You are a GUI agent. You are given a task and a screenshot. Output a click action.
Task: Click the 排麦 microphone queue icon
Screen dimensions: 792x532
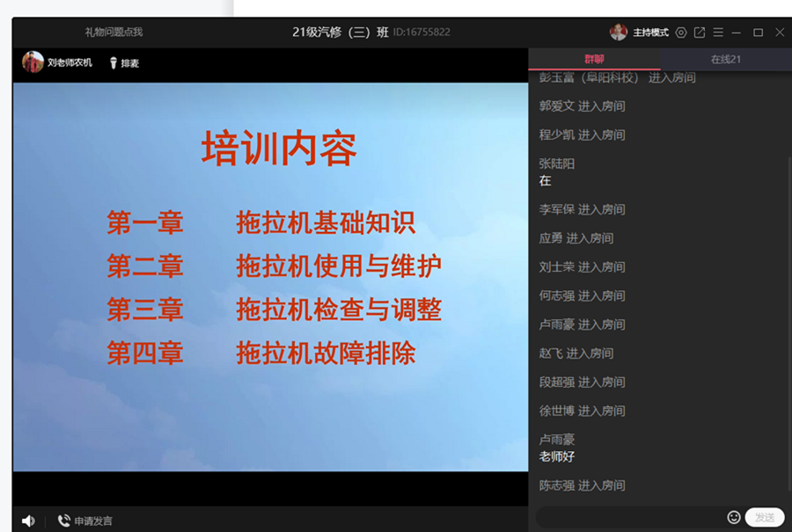click(x=114, y=62)
